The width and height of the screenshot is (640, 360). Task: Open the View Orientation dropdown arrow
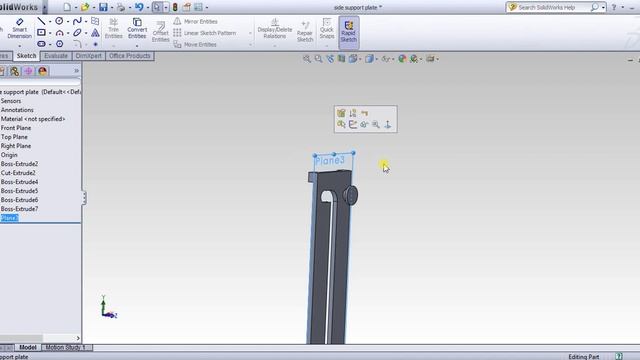360,59
